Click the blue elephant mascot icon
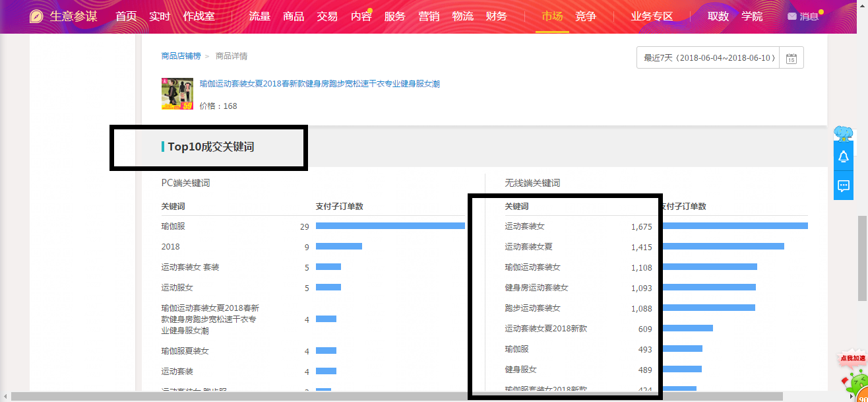The height and width of the screenshot is (402, 868). click(843, 133)
